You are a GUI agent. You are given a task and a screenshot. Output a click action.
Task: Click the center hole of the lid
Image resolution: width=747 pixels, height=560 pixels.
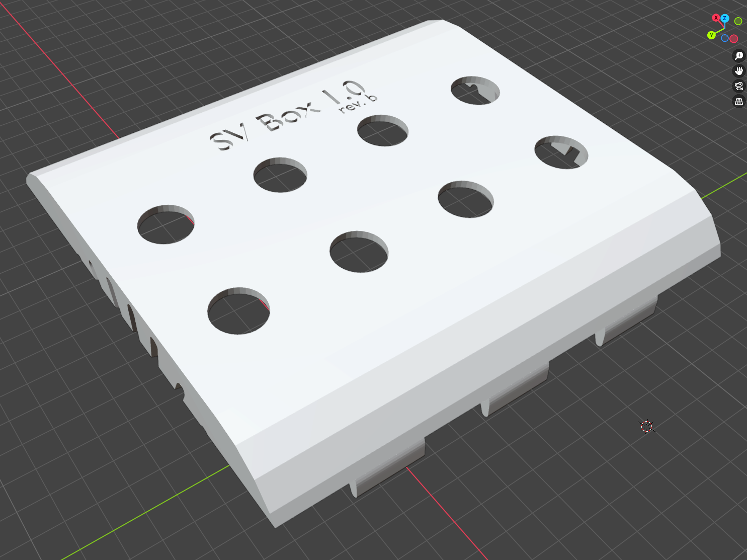(x=359, y=252)
